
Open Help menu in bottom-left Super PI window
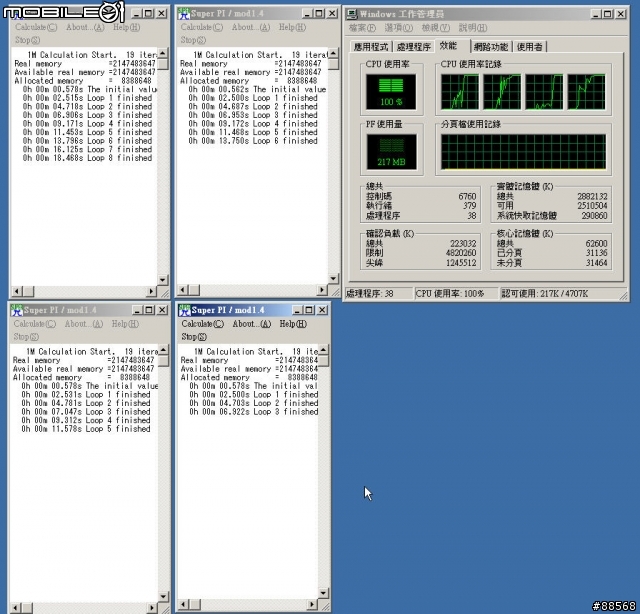(125, 324)
